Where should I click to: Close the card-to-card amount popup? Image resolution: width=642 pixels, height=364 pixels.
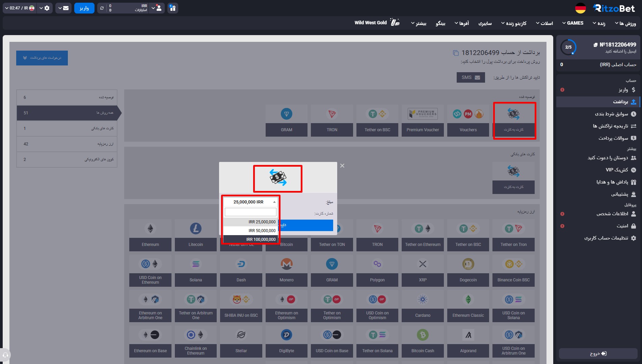point(342,166)
